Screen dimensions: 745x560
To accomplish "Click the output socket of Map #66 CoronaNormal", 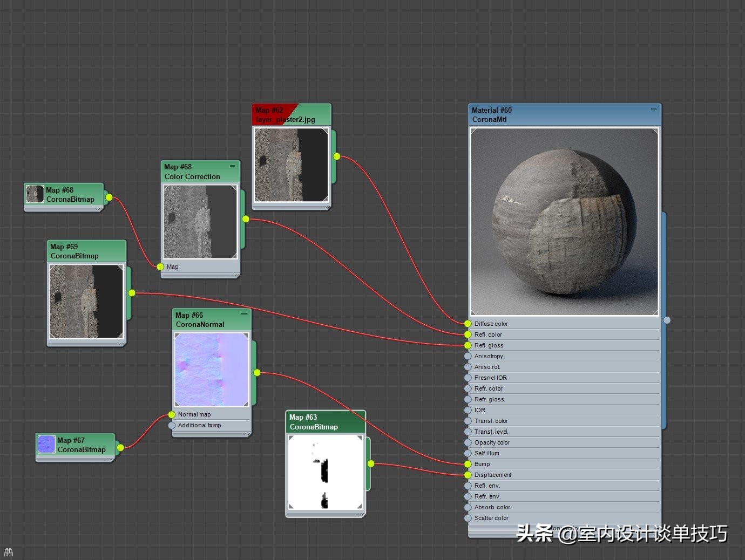I will [x=257, y=372].
